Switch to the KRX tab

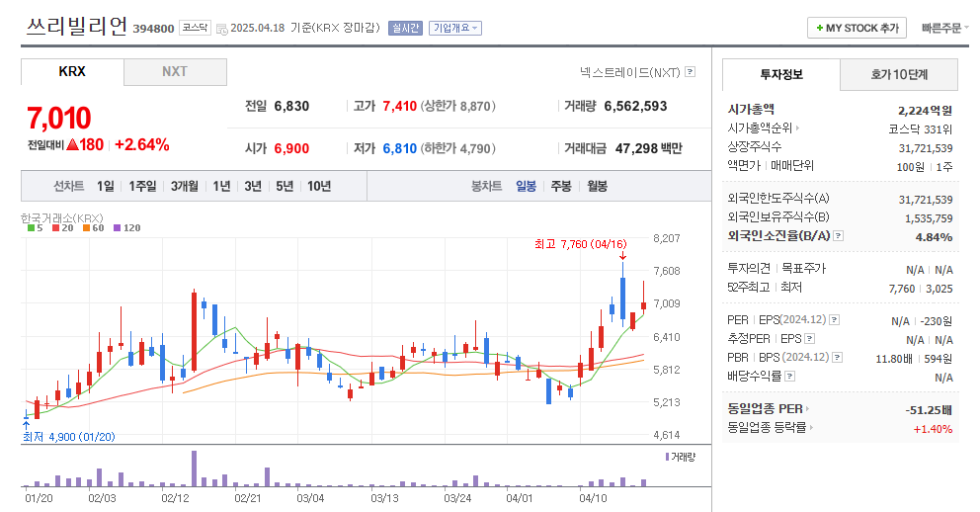coord(72,72)
